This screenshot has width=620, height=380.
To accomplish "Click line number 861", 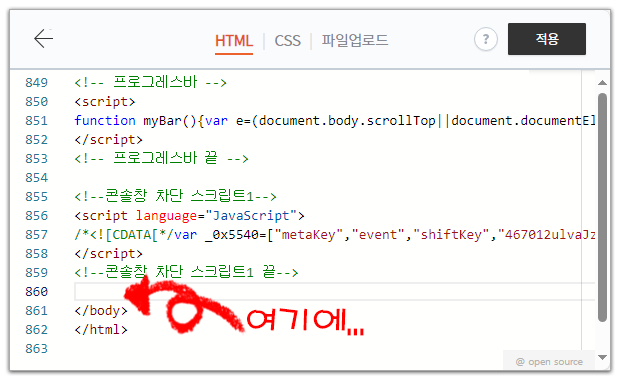I will [36, 310].
